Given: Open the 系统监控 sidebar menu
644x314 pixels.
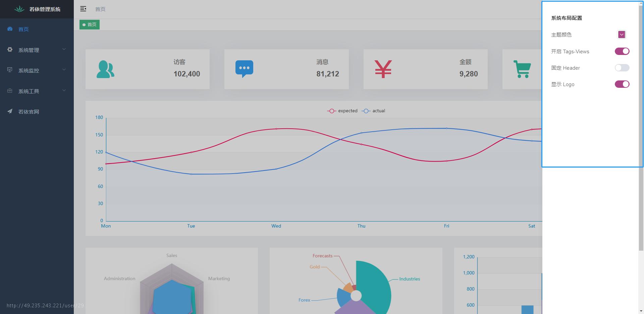Looking at the screenshot, I should coord(37,70).
